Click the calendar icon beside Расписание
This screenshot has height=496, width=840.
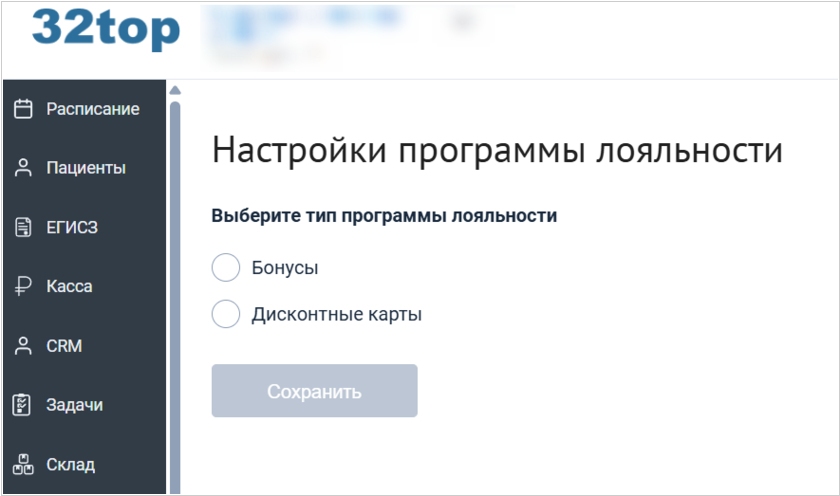pos(23,109)
